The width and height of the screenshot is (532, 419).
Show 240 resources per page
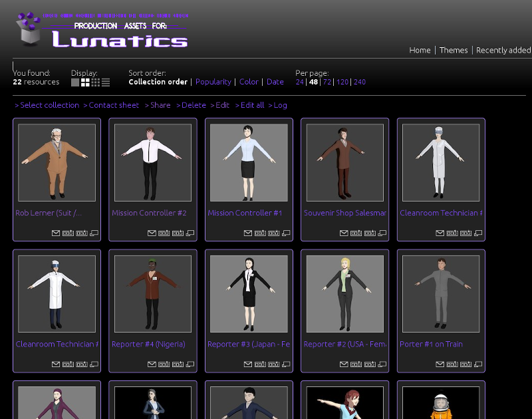359,82
